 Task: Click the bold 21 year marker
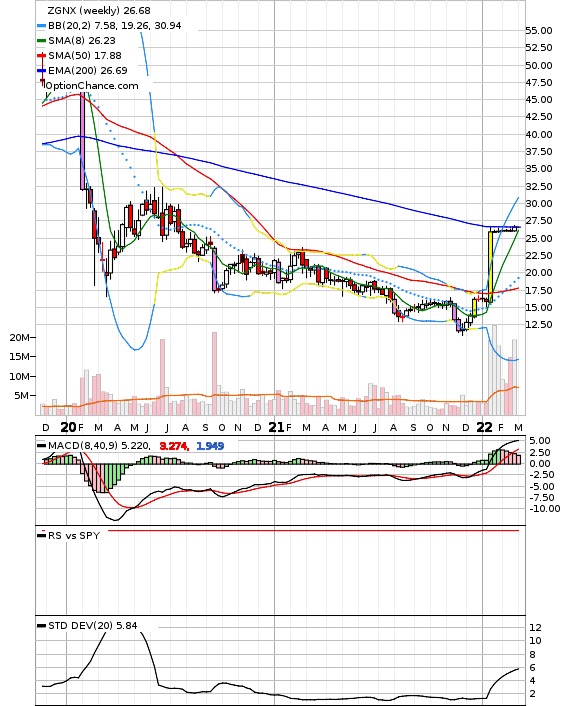[276, 427]
